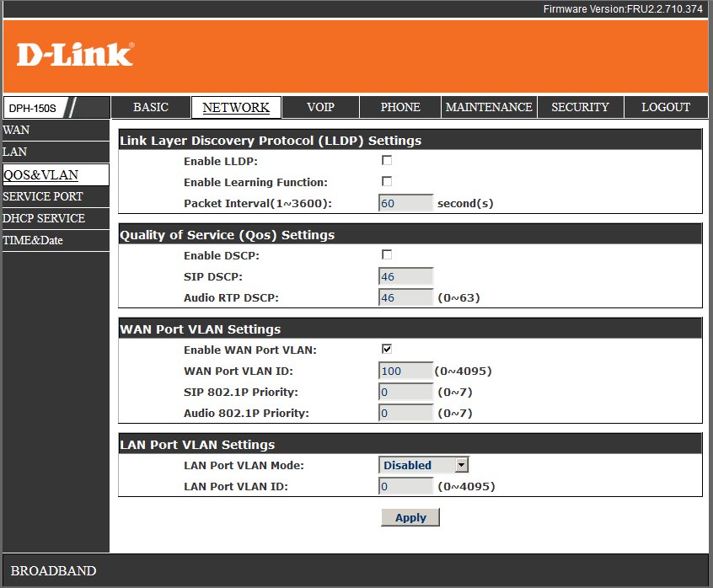Open the PHONE tab

point(400,107)
